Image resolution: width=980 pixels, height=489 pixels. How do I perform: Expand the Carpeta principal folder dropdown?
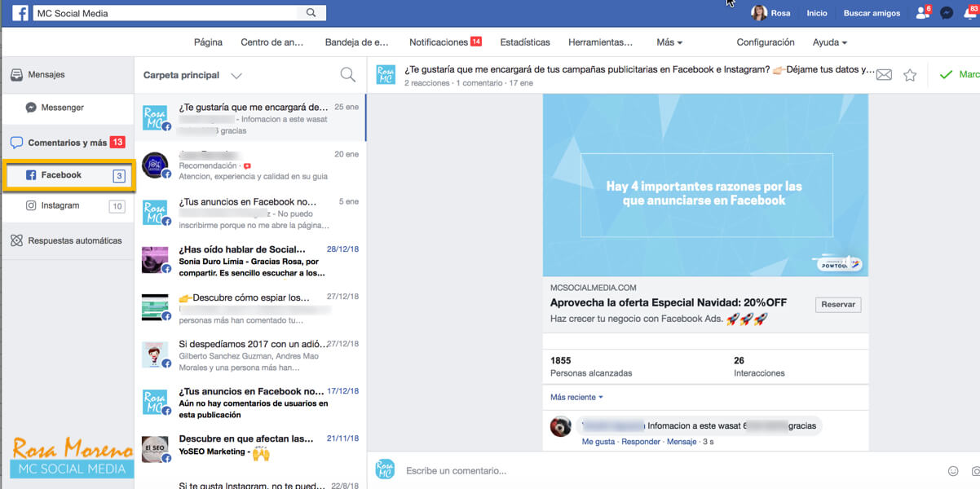click(236, 74)
